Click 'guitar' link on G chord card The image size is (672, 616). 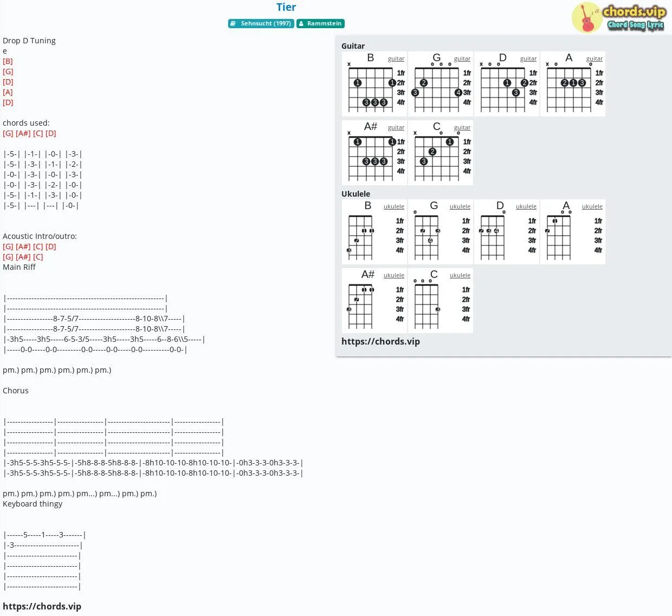pos(462,59)
